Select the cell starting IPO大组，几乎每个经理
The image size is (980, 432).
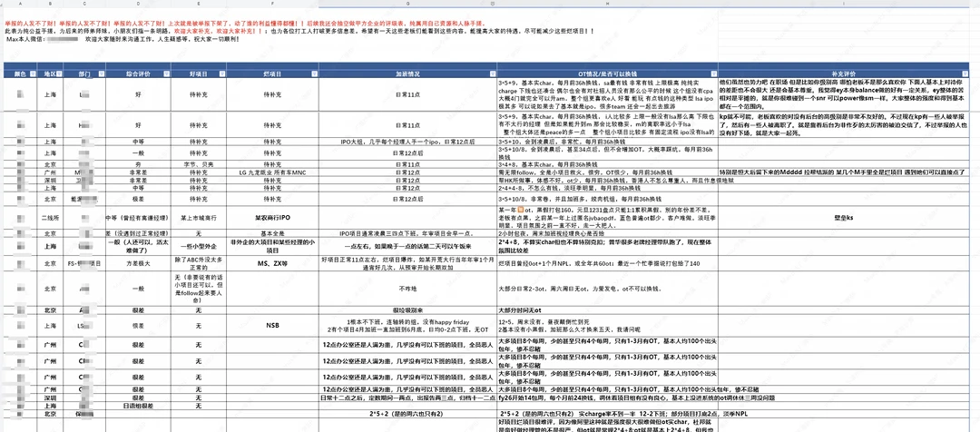click(407, 142)
